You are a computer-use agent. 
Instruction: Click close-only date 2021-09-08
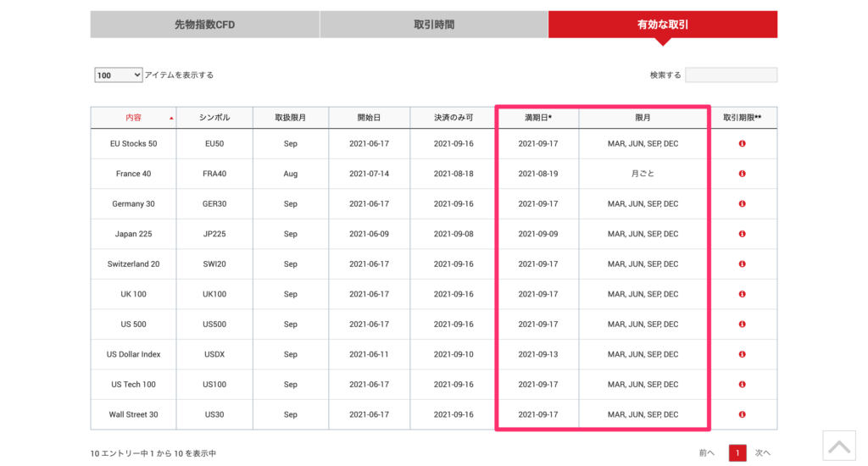pos(453,234)
